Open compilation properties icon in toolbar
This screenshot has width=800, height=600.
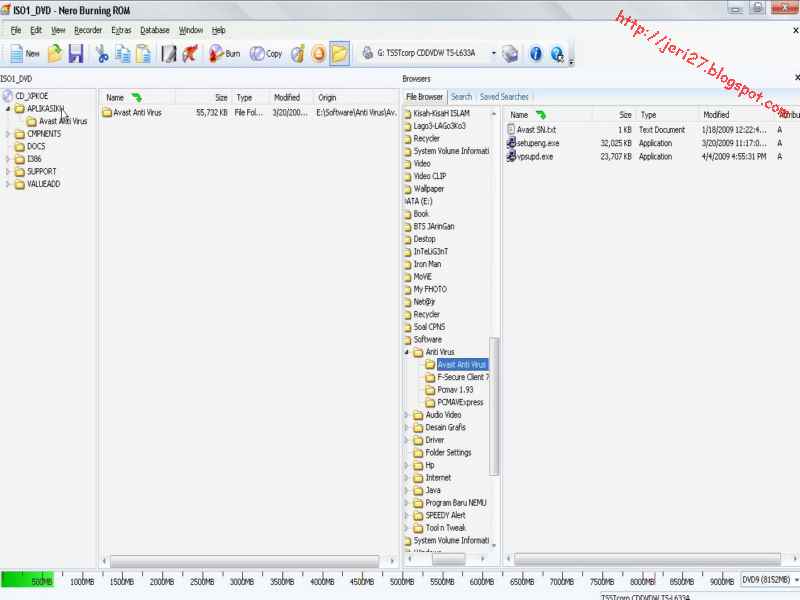[x=168, y=53]
